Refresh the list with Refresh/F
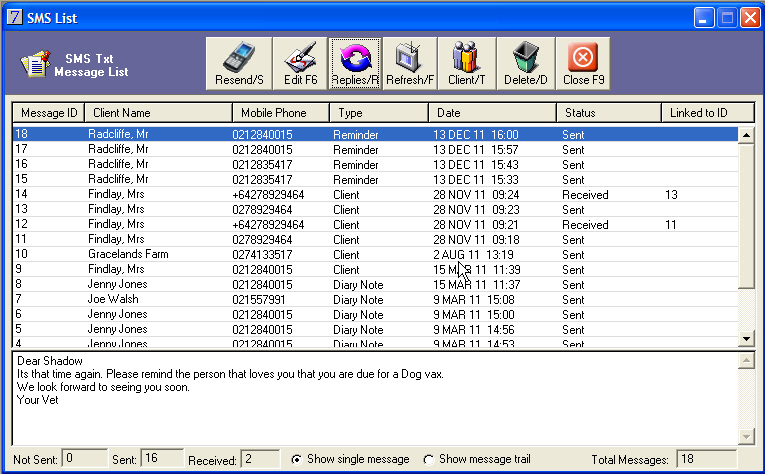Viewport: 765px width, 474px height. (x=410, y=63)
